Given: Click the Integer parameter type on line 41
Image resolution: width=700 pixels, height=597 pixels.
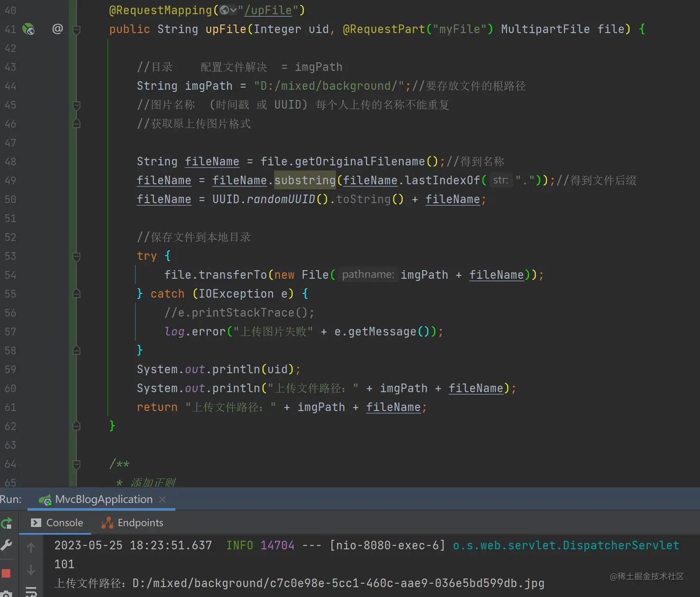Looking at the screenshot, I should pos(277,29).
